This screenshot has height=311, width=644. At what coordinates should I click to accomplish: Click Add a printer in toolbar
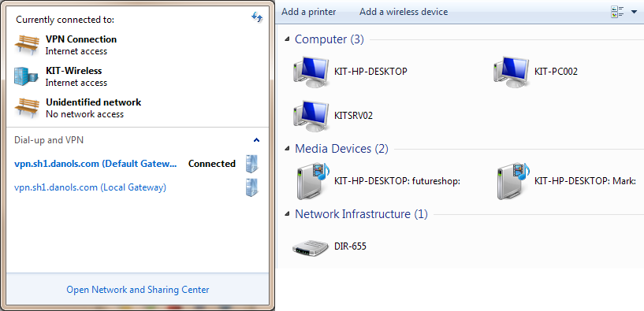tap(309, 12)
